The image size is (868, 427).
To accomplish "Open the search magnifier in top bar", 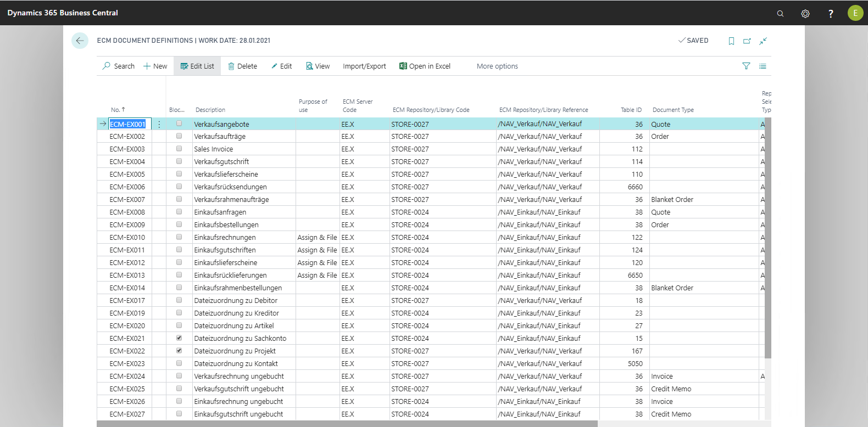I will coord(780,13).
